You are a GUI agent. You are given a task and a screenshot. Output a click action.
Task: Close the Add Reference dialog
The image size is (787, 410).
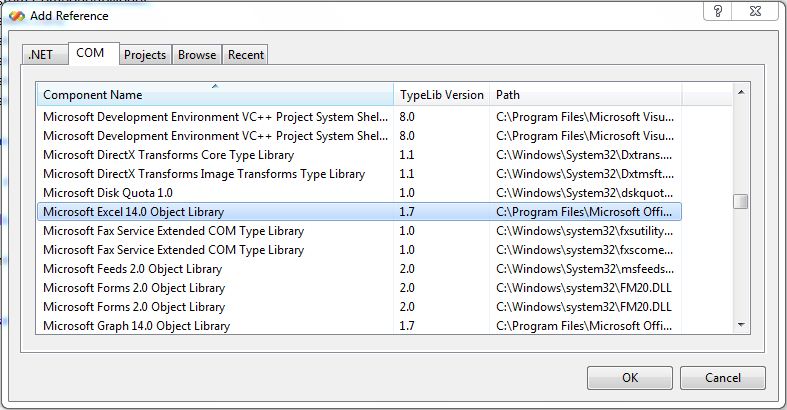pos(759,11)
